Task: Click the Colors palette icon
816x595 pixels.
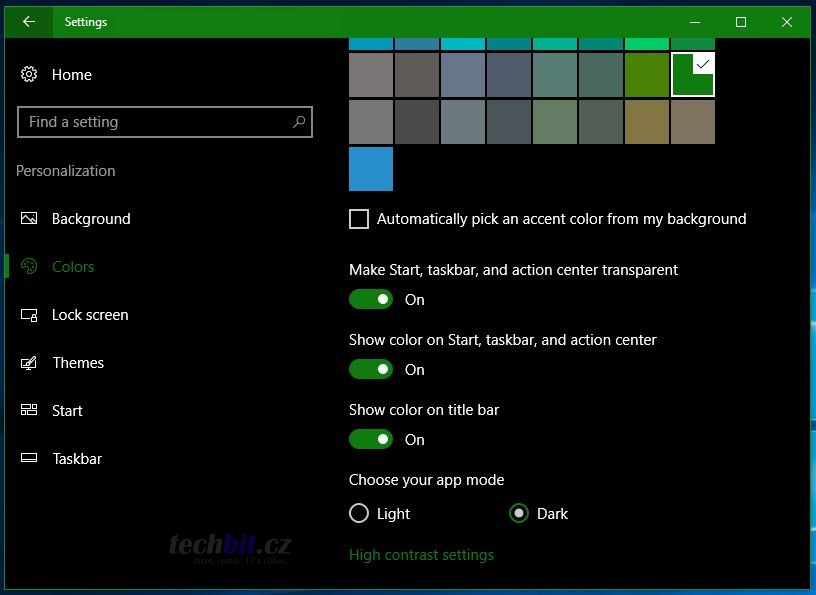Action: pyautogui.click(x=29, y=267)
